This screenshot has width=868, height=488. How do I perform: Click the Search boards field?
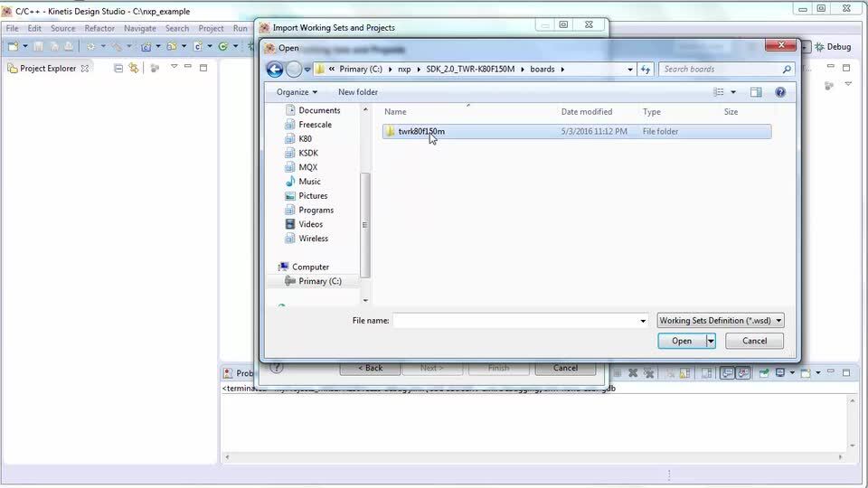pos(725,70)
